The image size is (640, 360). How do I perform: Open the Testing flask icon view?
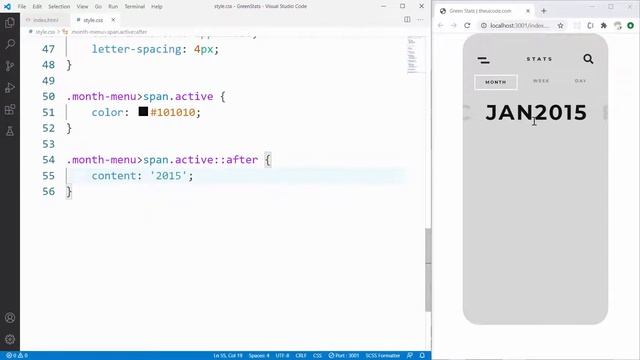[x=10, y=131]
